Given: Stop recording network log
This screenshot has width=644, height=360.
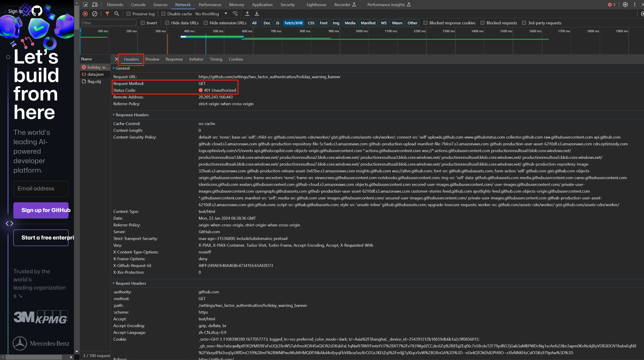Looking at the screenshot, I should tap(85, 14).
